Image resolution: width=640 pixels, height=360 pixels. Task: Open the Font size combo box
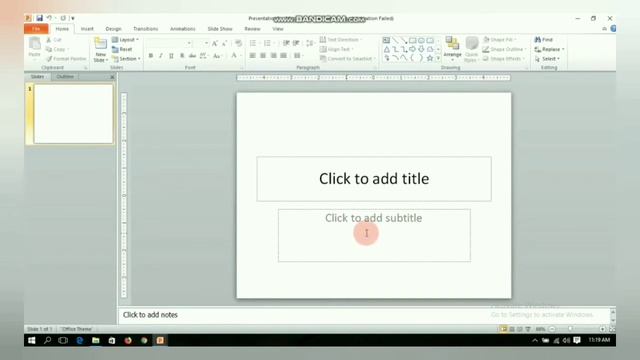(x=202, y=43)
